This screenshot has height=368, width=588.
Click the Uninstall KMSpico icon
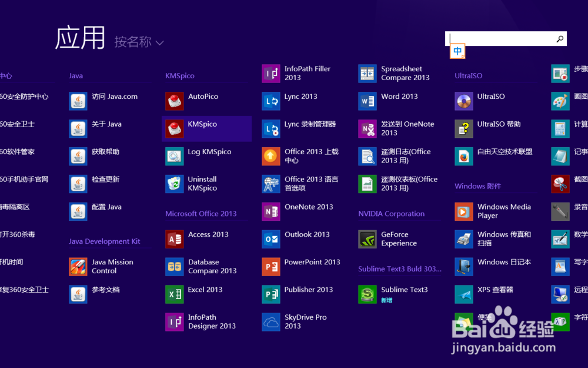click(175, 184)
